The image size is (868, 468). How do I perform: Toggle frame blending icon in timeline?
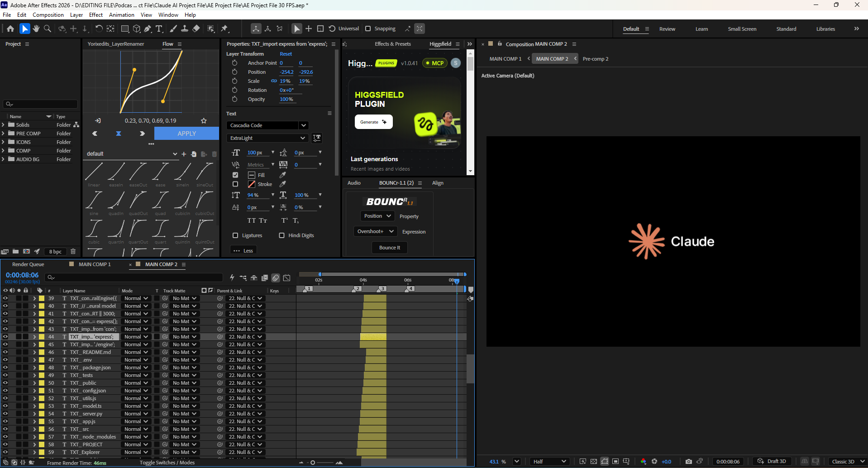click(x=265, y=278)
